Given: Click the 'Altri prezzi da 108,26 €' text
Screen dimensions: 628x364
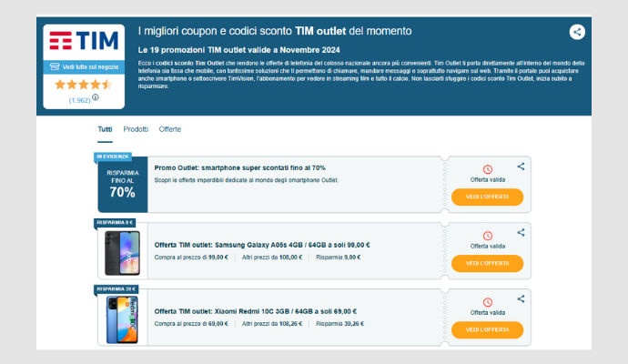Looking at the screenshot, I should pyautogui.click(x=272, y=324).
